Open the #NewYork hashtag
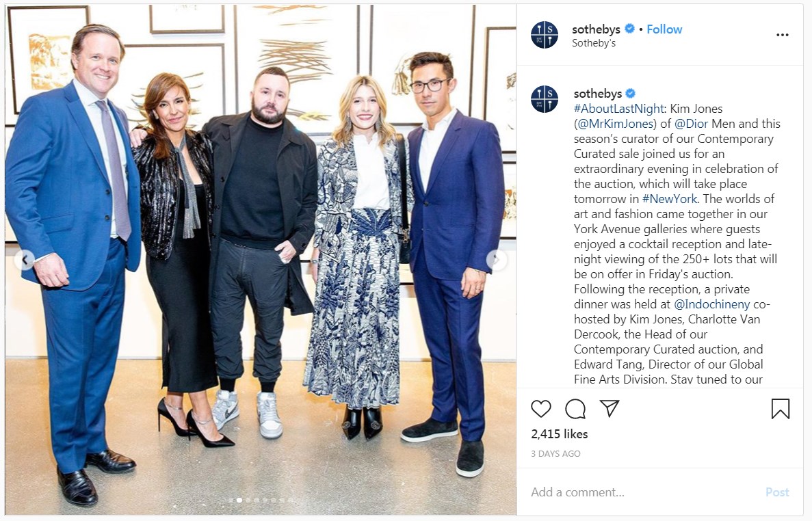This screenshot has width=812, height=521. pos(670,199)
